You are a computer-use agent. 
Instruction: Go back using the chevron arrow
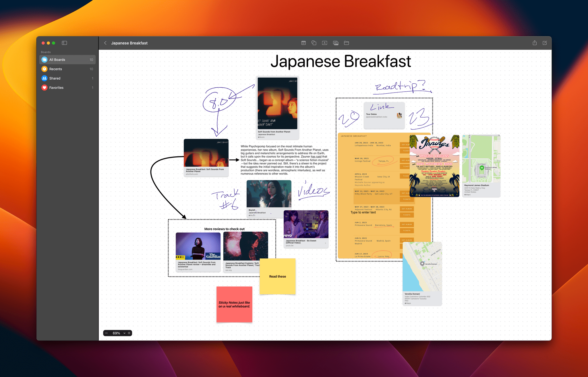pyautogui.click(x=105, y=43)
